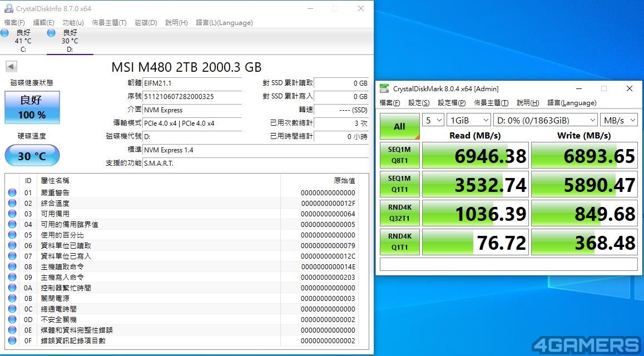
Task: Start the SEQ1M Q8T1 test
Action: tap(400, 155)
